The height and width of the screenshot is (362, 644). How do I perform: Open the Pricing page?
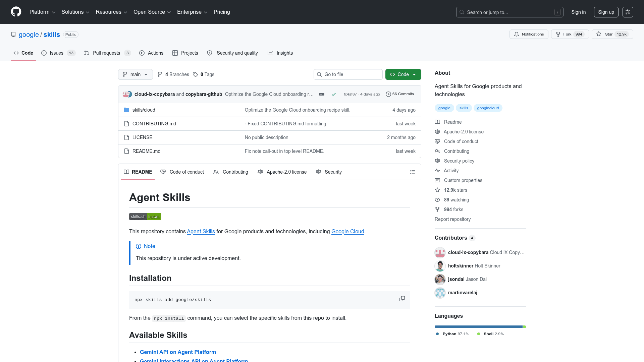tap(222, 12)
